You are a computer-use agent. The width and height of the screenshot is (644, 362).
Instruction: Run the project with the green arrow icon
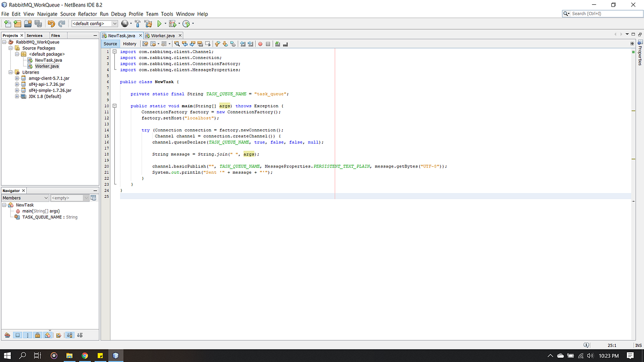(x=159, y=24)
